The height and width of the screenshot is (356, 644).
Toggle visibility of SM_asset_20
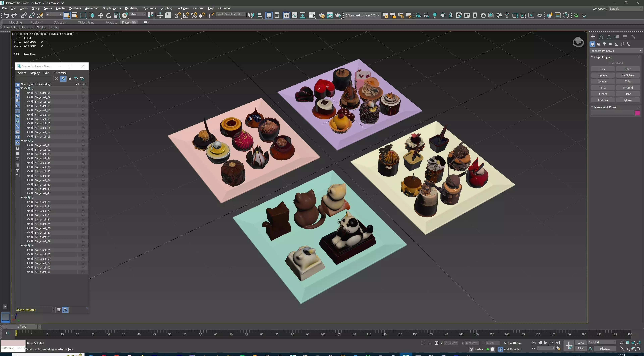point(28,202)
